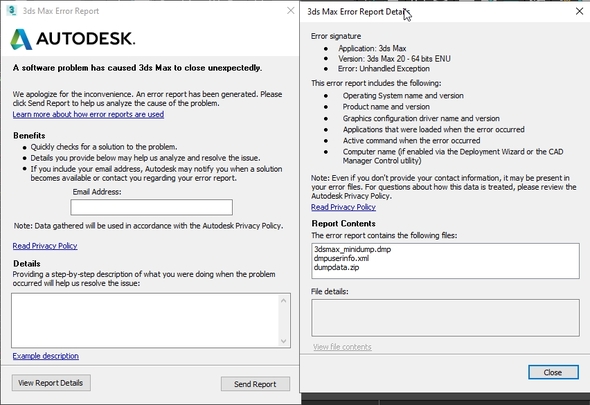Click the 'Version: 3ds Max 20 - 64 bits ENU' text
This screenshot has height=405, width=590.
(x=394, y=59)
